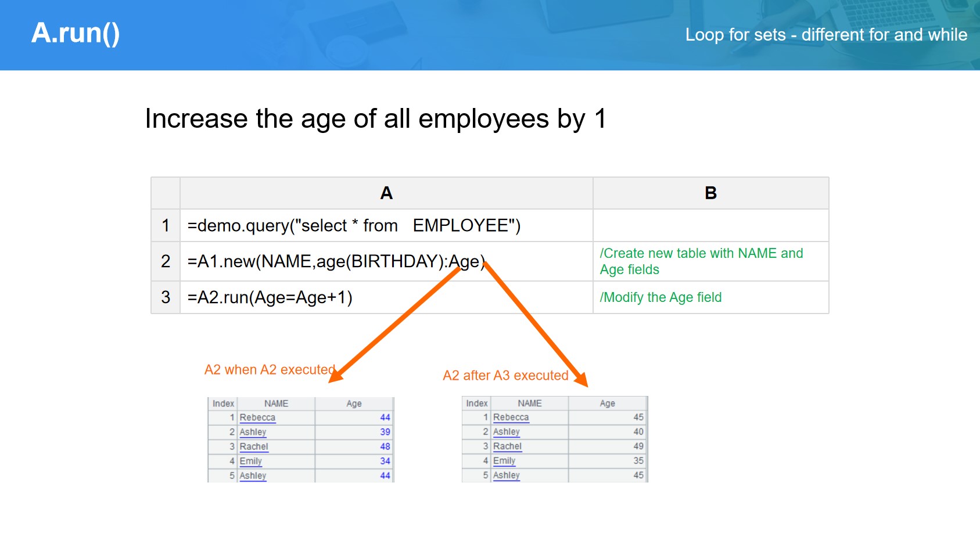Click the "Create new table" comment cell
The height and width of the screenshot is (551, 980).
point(701,261)
